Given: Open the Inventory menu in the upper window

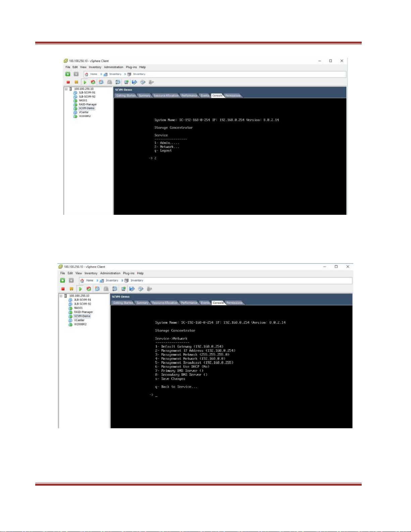Looking at the screenshot, I should pyautogui.click(x=95, y=67).
